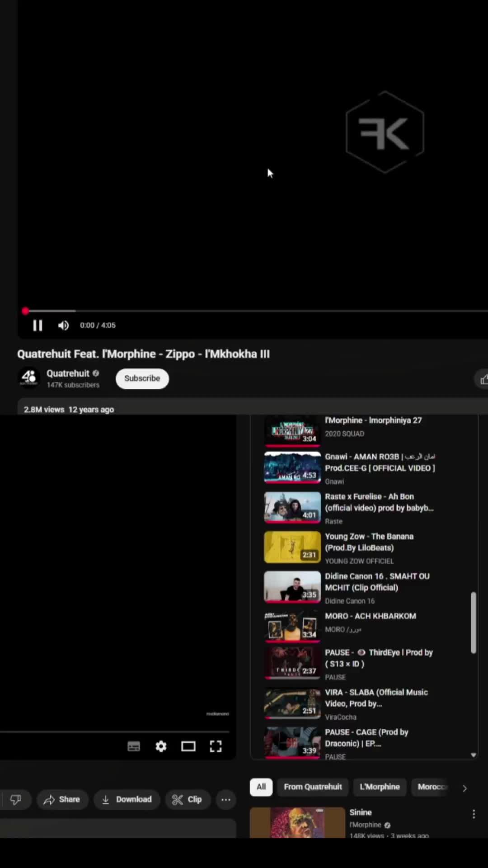Click PAUSE - ThirdEye title text
This screenshot has width=488, height=868.
point(379,658)
